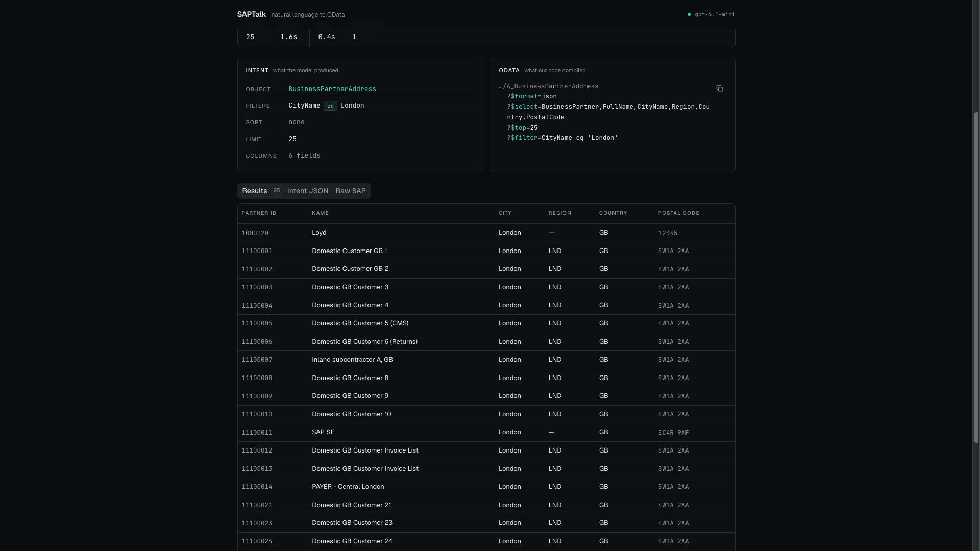Click postal code 12345
This screenshot has width=980, height=551.
pyautogui.click(x=668, y=233)
